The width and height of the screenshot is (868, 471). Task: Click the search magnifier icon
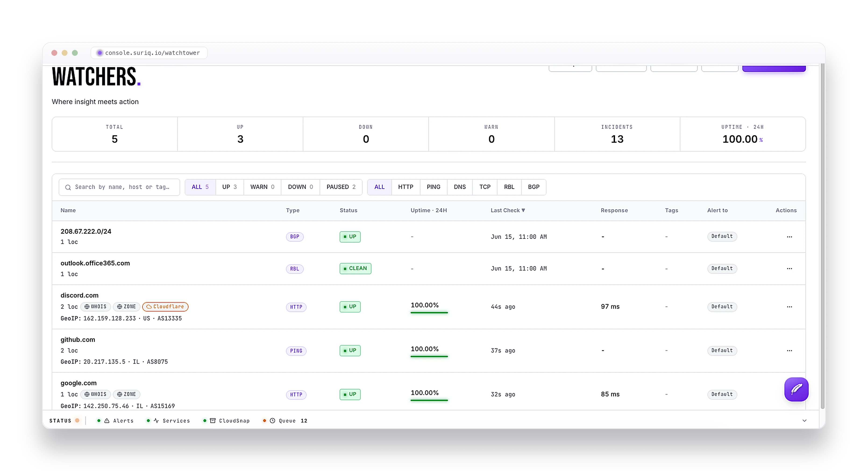(68, 187)
